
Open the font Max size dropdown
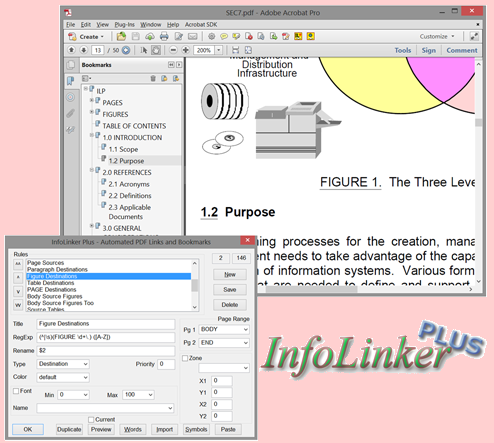click(x=138, y=395)
